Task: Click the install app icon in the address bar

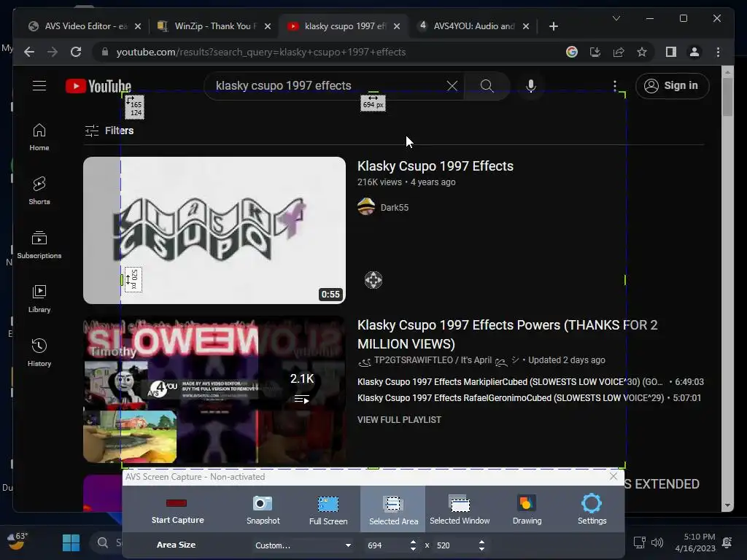Action: tap(595, 52)
